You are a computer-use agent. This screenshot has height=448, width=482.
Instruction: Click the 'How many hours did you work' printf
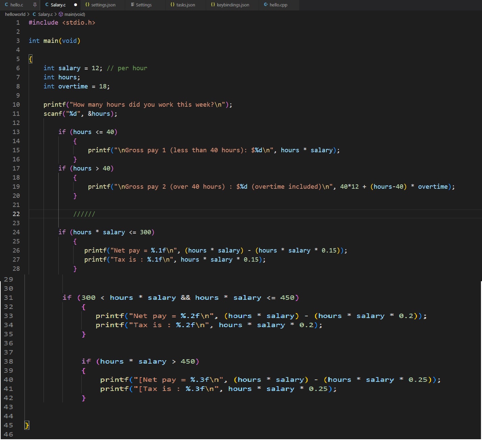tap(138, 105)
